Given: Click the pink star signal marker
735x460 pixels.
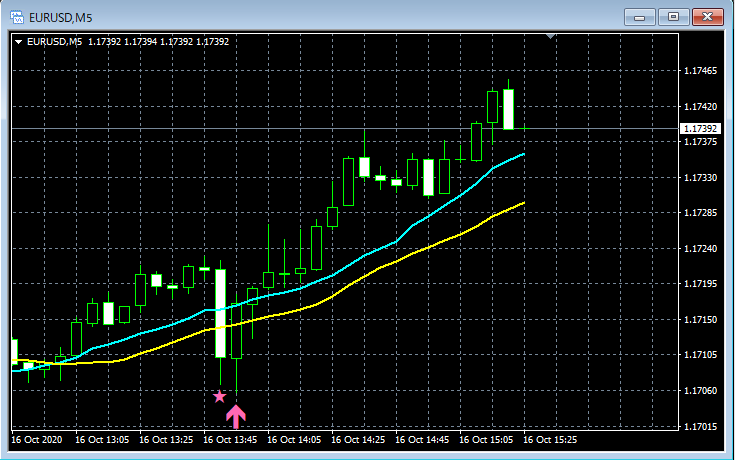Looking at the screenshot, I should (x=219, y=397).
